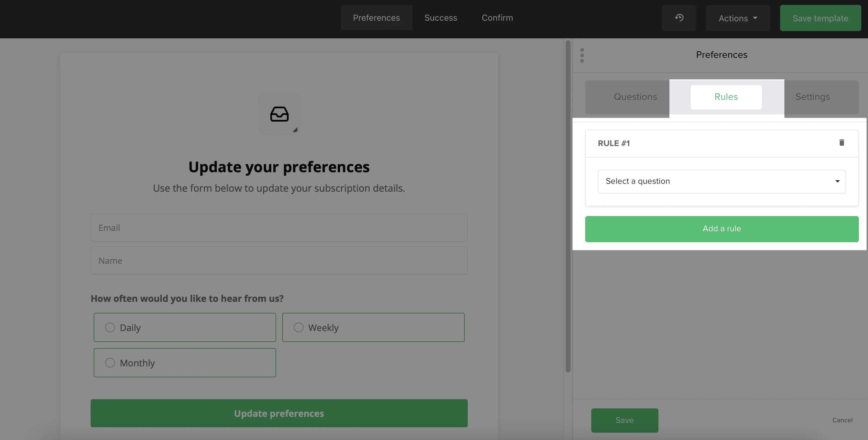868x440 pixels.
Task: Expand the Actions dropdown menu
Action: [738, 18]
